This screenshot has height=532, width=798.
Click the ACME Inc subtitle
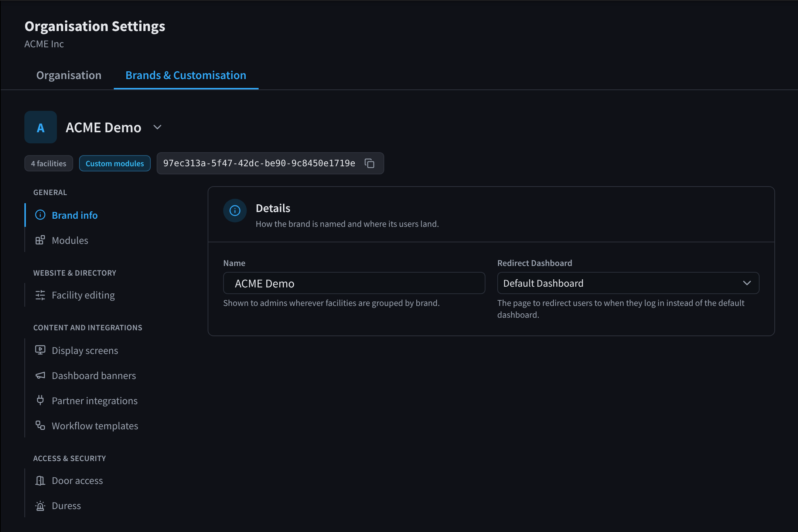pyautogui.click(x=44, y=44)
